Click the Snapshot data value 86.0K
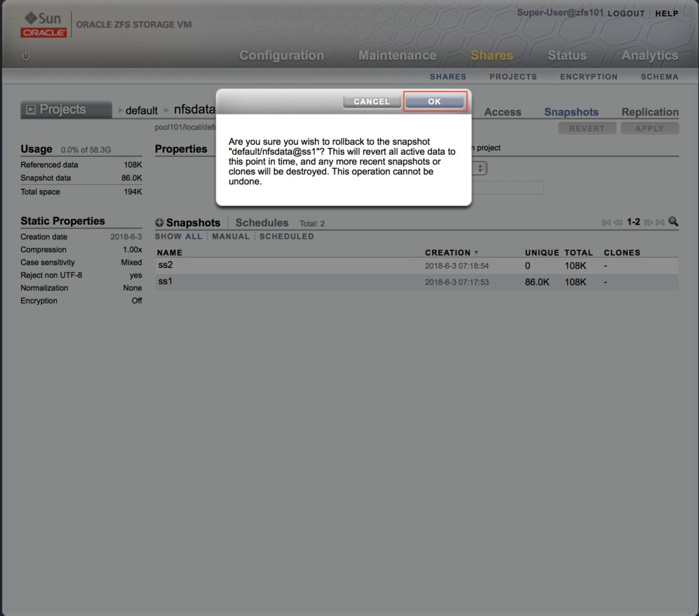Viewport: 699px width, 616px height. point(132,178)
